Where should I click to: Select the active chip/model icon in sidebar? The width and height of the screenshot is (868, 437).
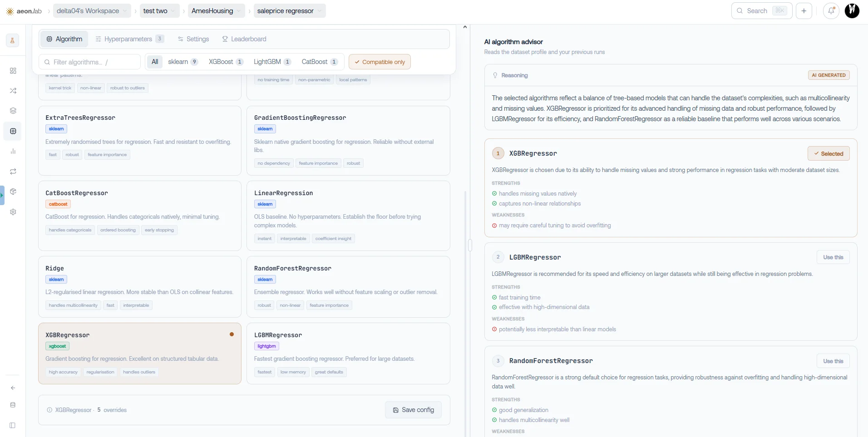pos(13,131)
